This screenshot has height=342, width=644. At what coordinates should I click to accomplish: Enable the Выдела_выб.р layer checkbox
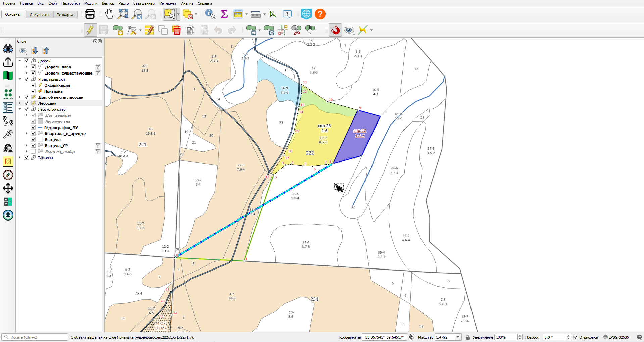33,152
